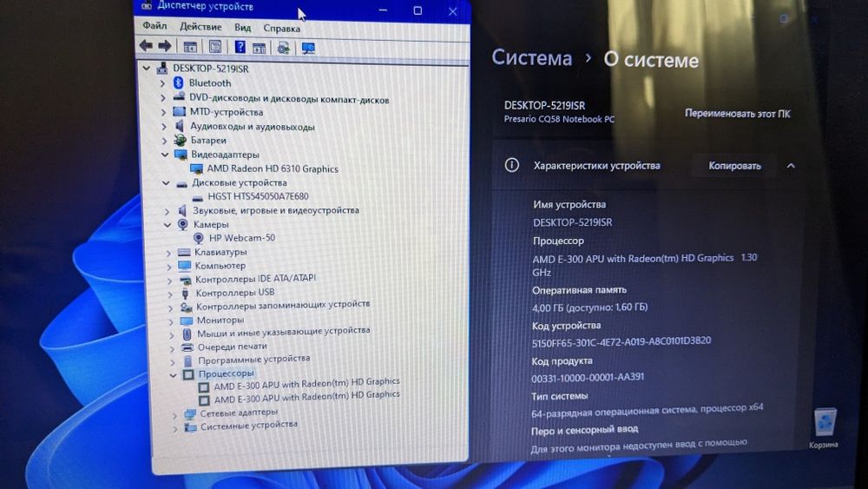
Task: Select Звуковые, игровые и видеоустройства
Action: pos(276,210)
